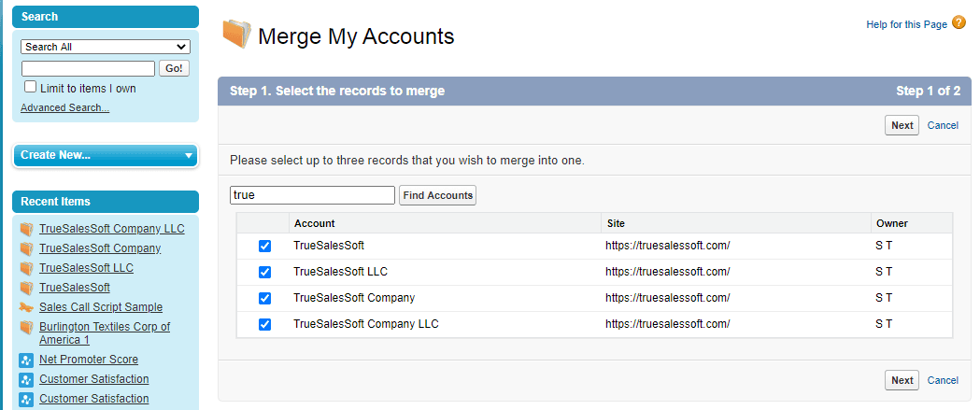Open the Net Promoter Score link
The image size is (980, 410).
point(89,360)
